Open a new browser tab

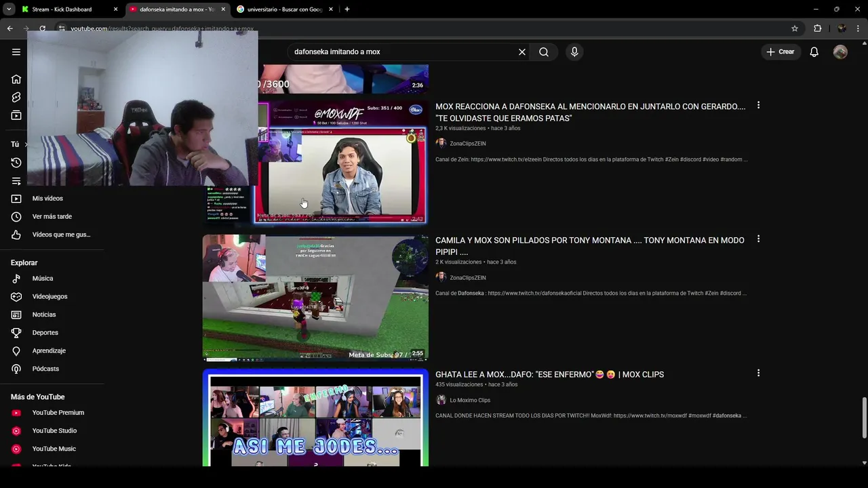click(347, 9)
